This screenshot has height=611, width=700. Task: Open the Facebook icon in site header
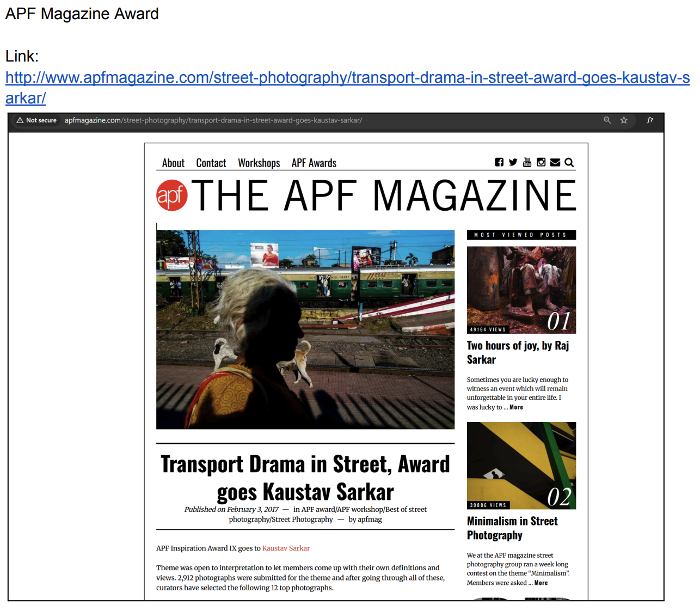pyautogui.click(x=499, y=162)
